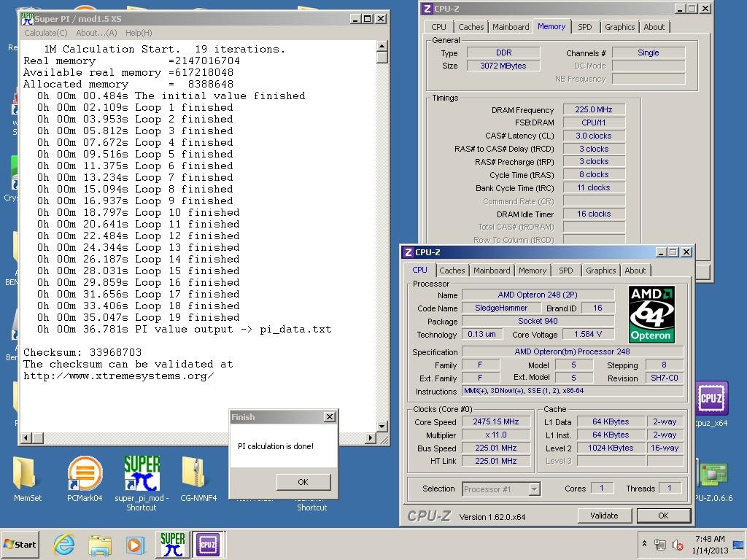Click the Checksum: 33968703 line
Screen dimensions: 747x560
coord(82,352)
